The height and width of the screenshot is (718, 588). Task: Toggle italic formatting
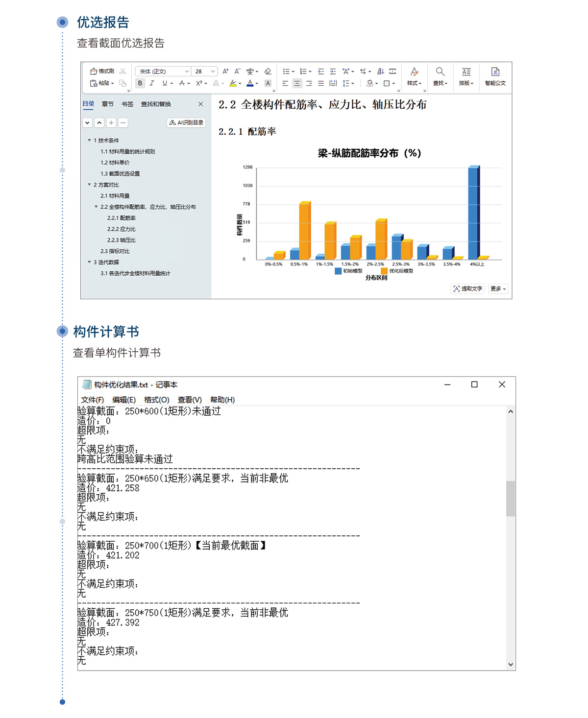click(151, 83)
